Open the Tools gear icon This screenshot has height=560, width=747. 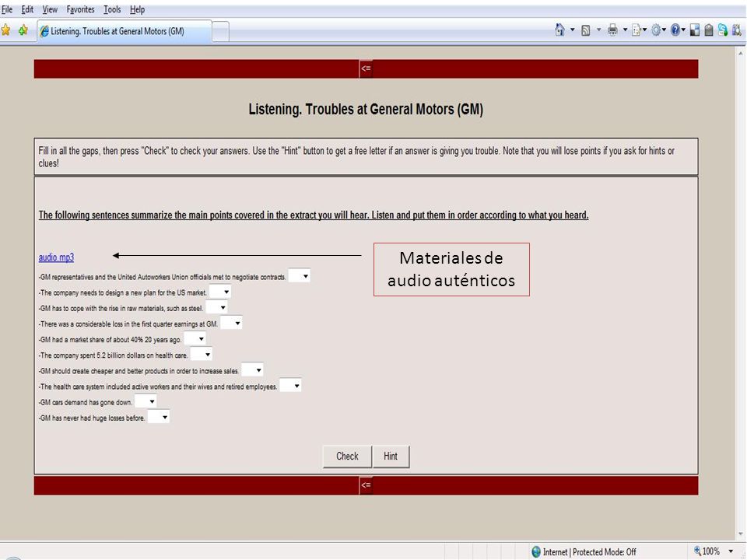(657, 30)
